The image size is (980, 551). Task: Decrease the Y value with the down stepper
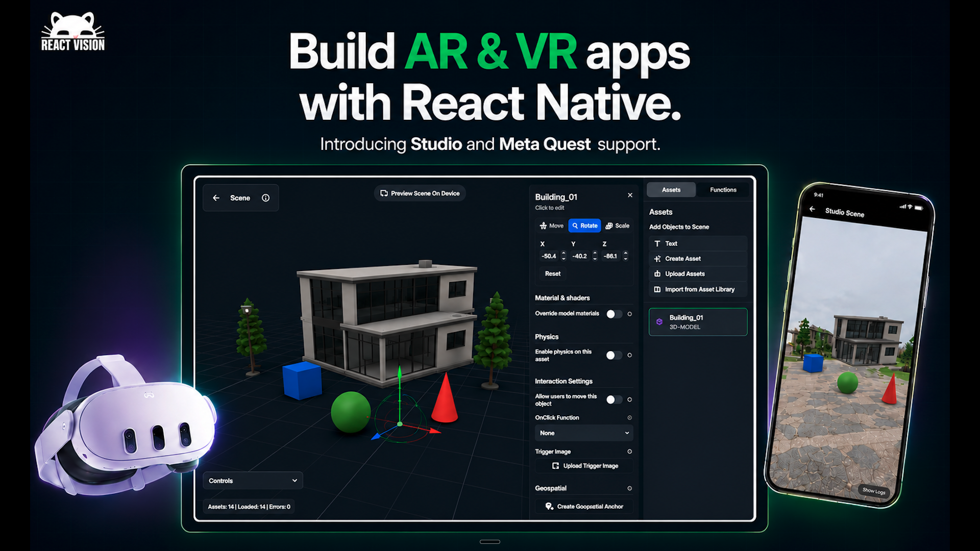tap(595, 259)
